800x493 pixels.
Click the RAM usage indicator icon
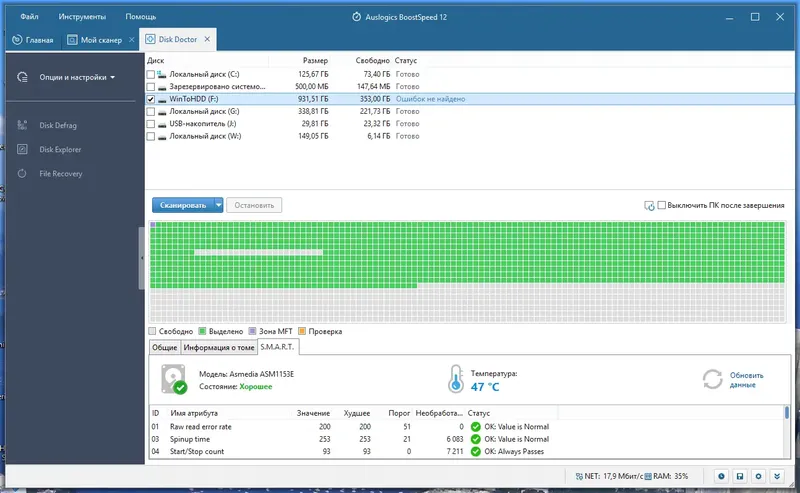click(648, 476)
